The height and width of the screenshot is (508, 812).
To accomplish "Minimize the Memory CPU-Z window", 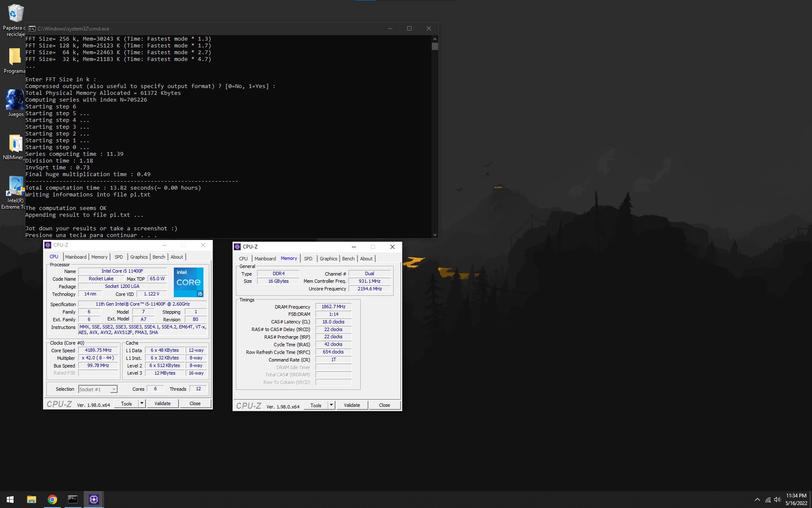I will 354,247.
